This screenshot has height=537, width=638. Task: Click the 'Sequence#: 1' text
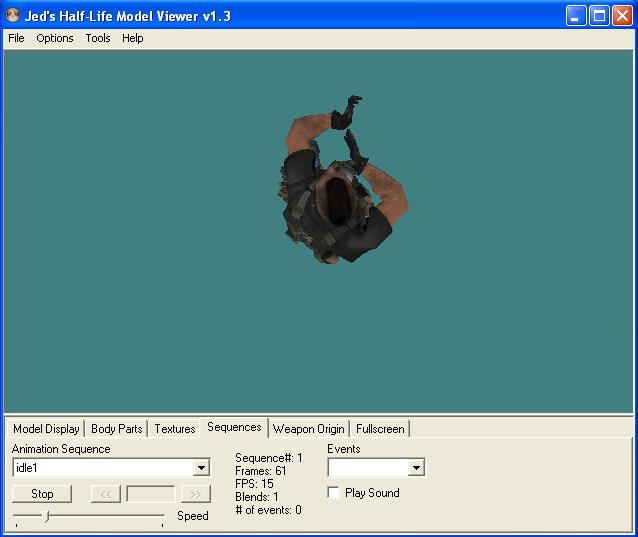pos(269,458)
